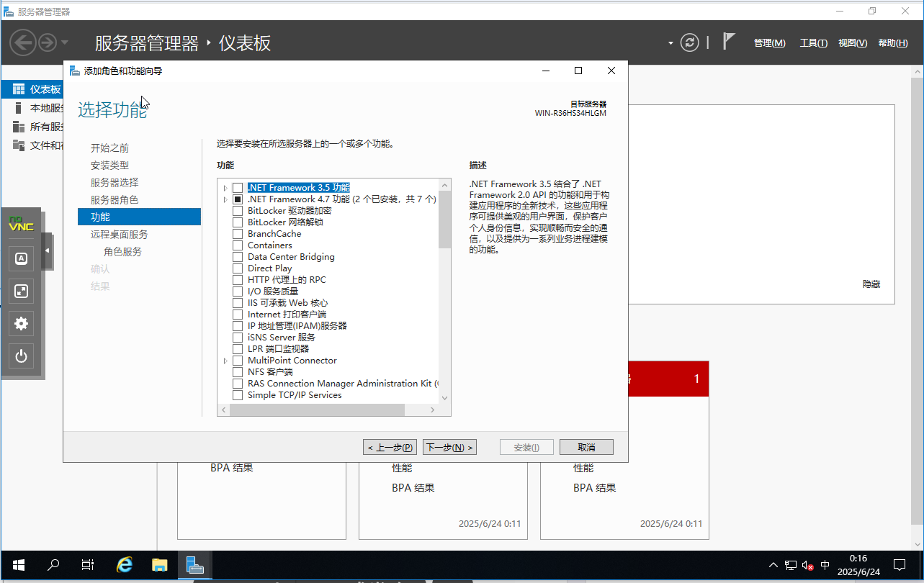Open the 管理(M) menu
Screen dimensions: 924x583
click(769, 43)
